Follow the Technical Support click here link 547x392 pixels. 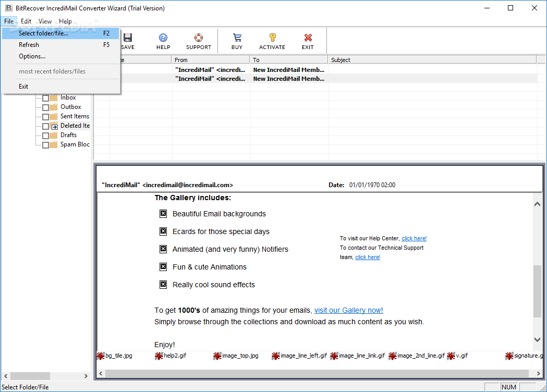pyautogui.click(x=368, y=257)
